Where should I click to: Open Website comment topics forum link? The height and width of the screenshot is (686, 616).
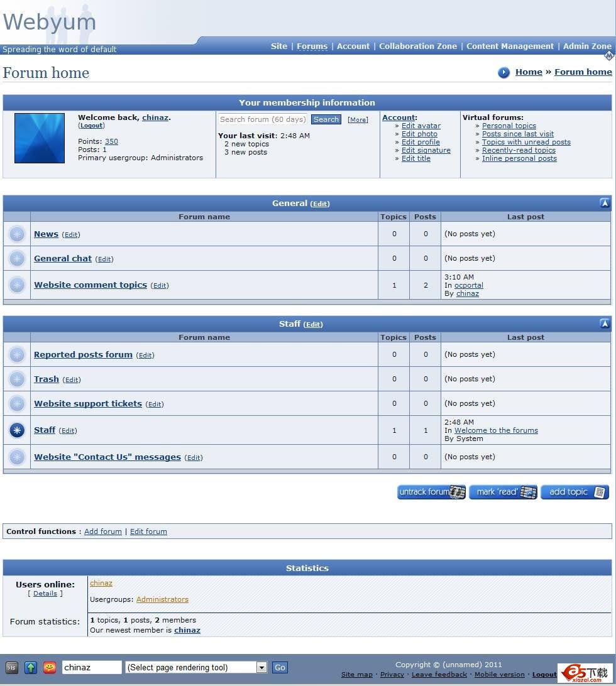91,285
